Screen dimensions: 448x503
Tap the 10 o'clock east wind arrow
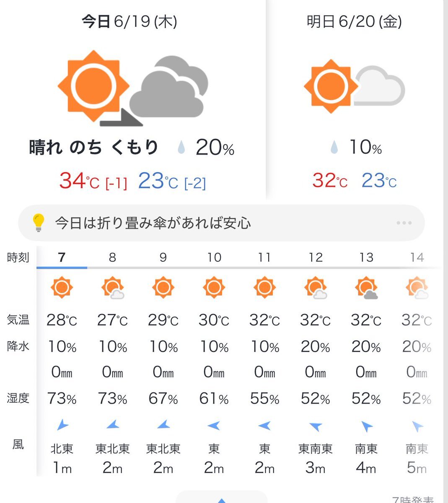[x=214, y=426]
